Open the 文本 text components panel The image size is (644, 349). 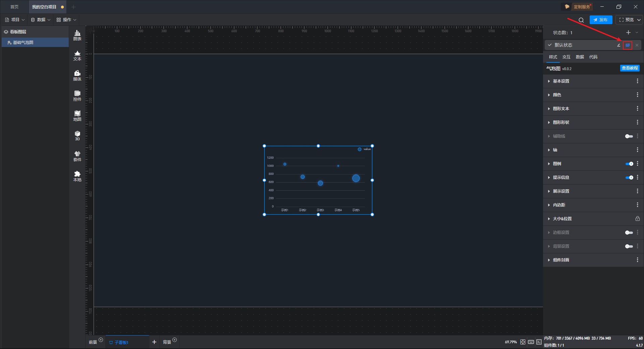[x=77, y=55]
